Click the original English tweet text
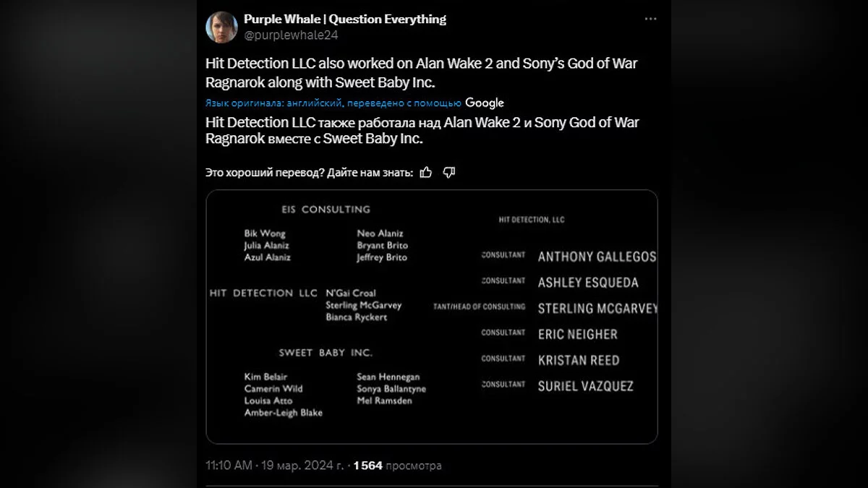The width and height of the screenshot is (868, 488). [422, 72]
